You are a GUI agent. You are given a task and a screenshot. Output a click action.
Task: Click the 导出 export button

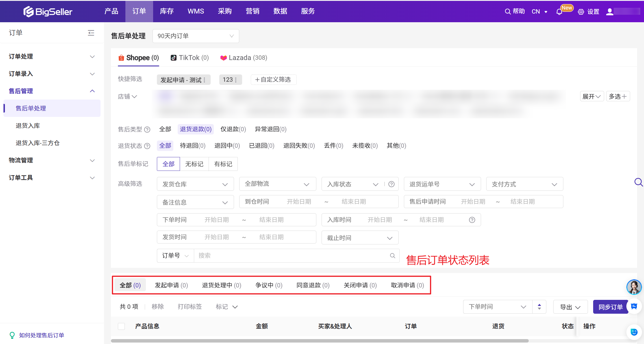570,307
